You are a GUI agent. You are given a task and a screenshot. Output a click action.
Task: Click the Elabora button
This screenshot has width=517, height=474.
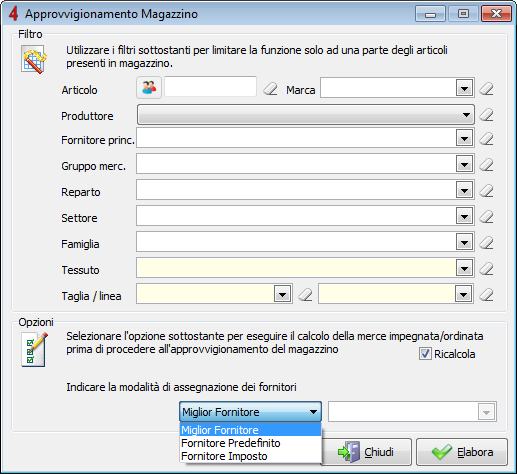(462, 452)
